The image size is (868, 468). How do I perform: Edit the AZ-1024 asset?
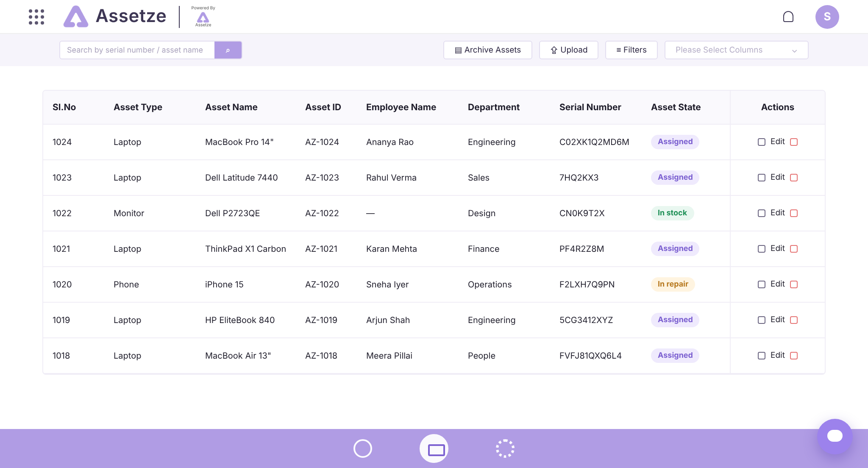(777, 142)
